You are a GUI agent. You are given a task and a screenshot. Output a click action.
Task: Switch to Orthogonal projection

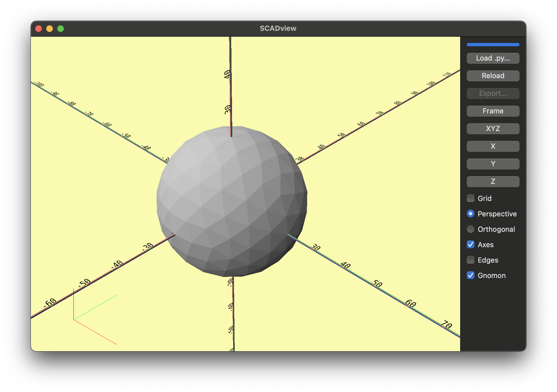coord(470,229)
